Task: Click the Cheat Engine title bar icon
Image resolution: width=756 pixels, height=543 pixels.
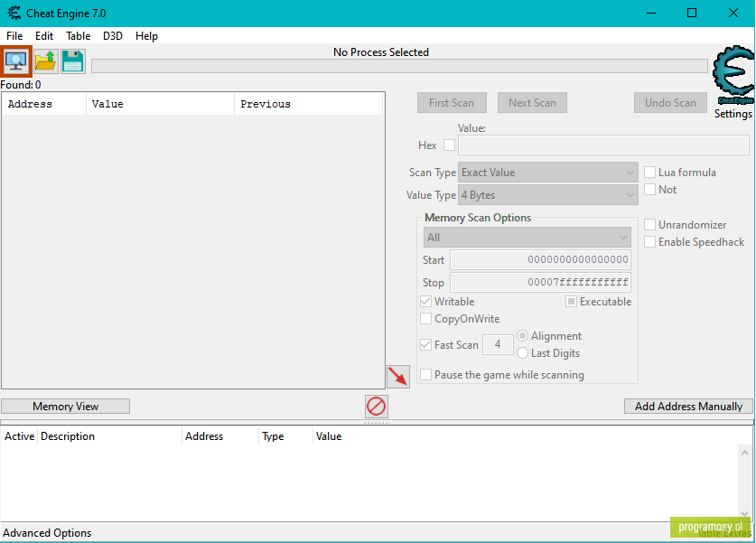Action: 14,13
